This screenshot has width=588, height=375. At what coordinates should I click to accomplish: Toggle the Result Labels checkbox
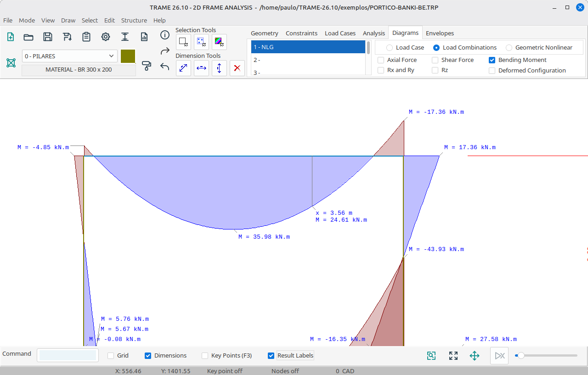click(x=271, y=356)
